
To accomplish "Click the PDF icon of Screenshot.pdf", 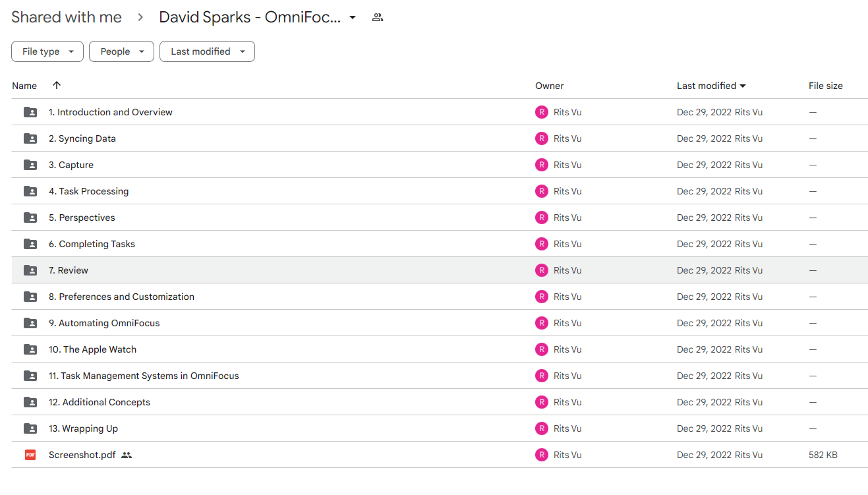I will pyautogui.click(x=30, y=455).
